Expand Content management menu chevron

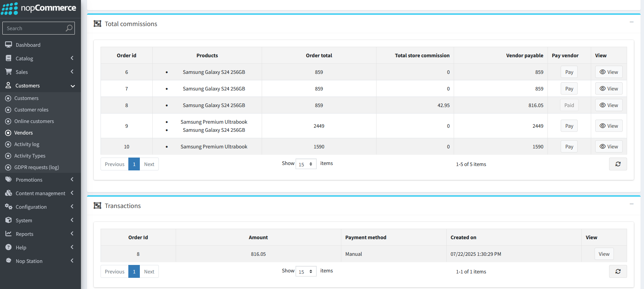(72, 193)
